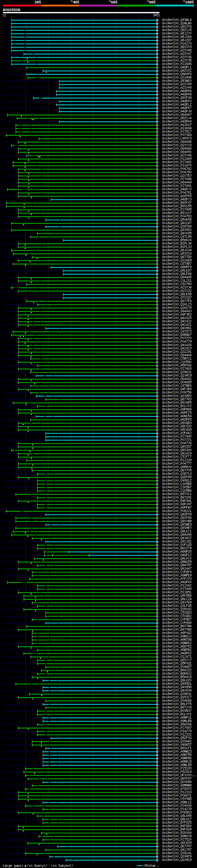Select the UniRef100_Q84TM7 label
197x868 pixels.
click(x=176, y=565)
